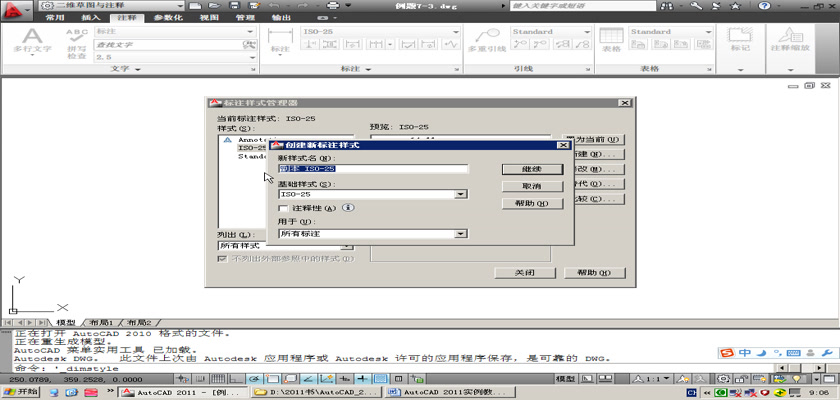
Task: Click the large Dimension tool icon
Action: (280, 36)
